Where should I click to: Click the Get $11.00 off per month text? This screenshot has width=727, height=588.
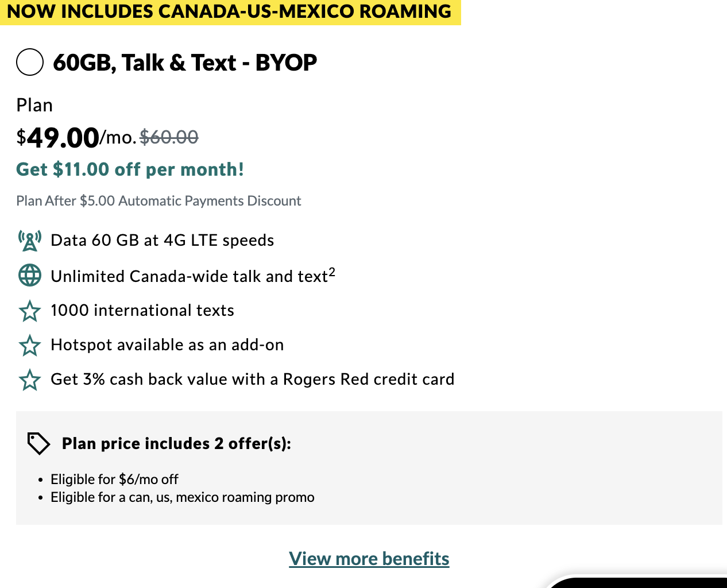[x=130, y=169]
